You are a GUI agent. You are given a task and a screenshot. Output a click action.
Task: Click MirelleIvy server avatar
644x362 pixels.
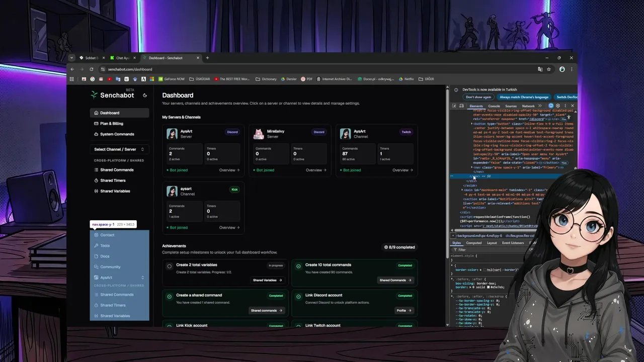coord(259,134)
